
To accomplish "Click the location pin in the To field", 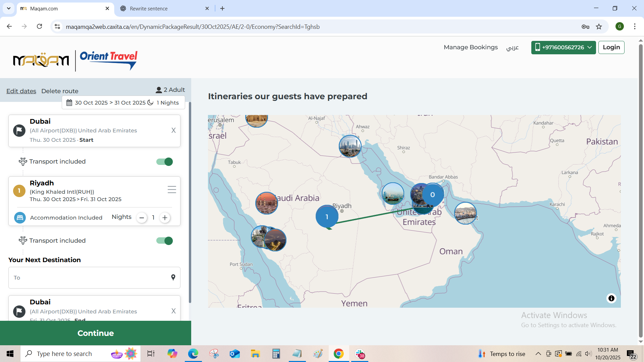I will coord(173,277).
